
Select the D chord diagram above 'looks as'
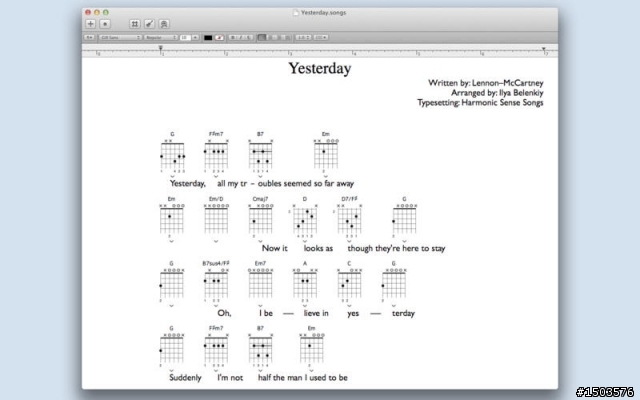[304, 217]
